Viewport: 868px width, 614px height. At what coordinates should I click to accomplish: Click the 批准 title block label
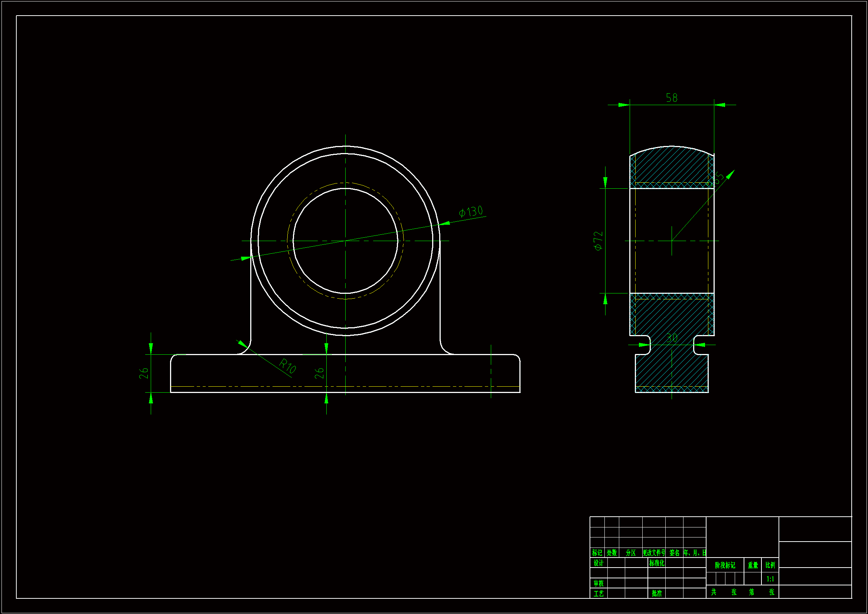657,594
